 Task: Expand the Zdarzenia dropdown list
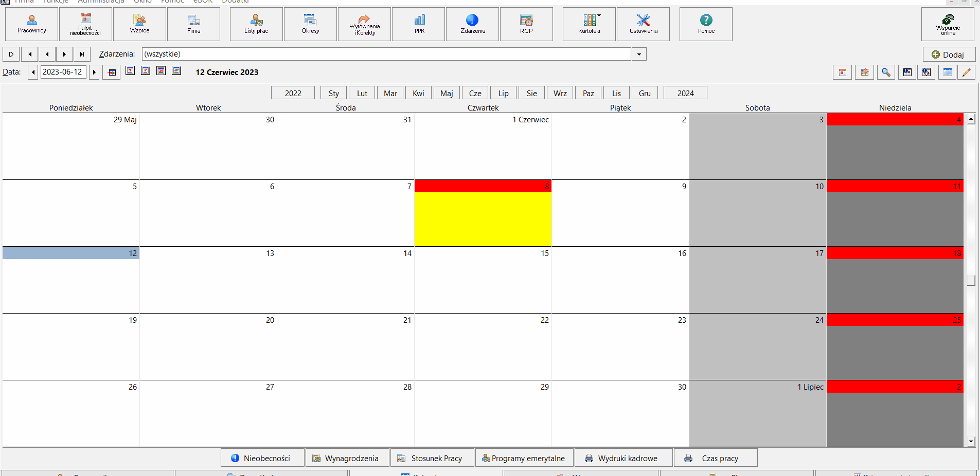(x=639, y=54)
